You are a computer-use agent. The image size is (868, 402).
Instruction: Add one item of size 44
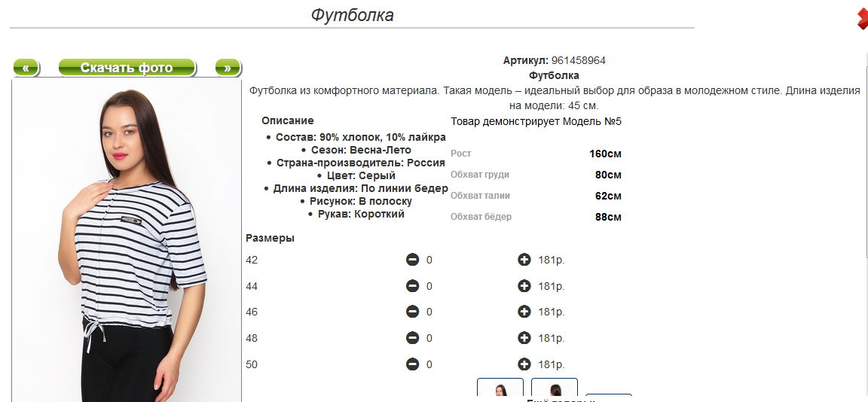coord(524,286)
